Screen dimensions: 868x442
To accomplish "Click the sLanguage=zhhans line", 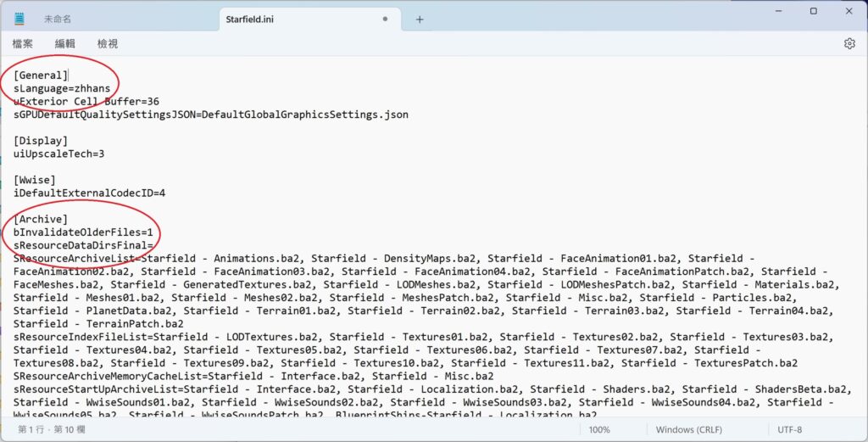I will [62, 88].
